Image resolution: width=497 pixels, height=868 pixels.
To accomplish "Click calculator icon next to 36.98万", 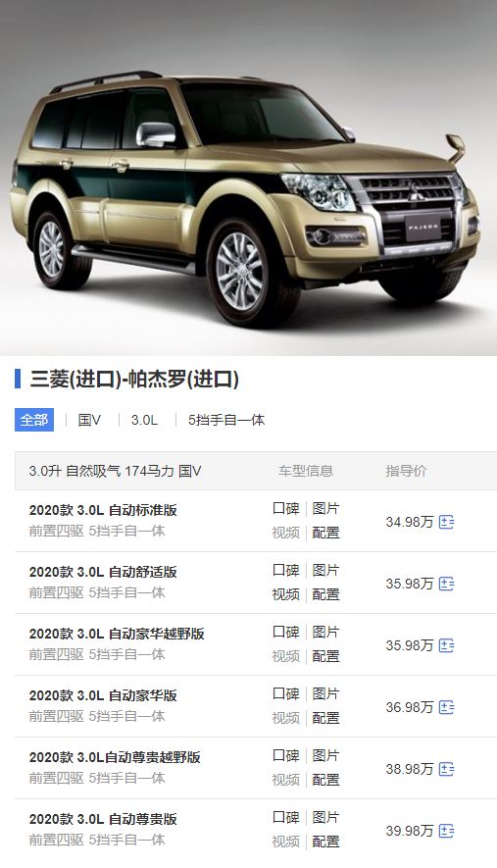I will (446, 707).
